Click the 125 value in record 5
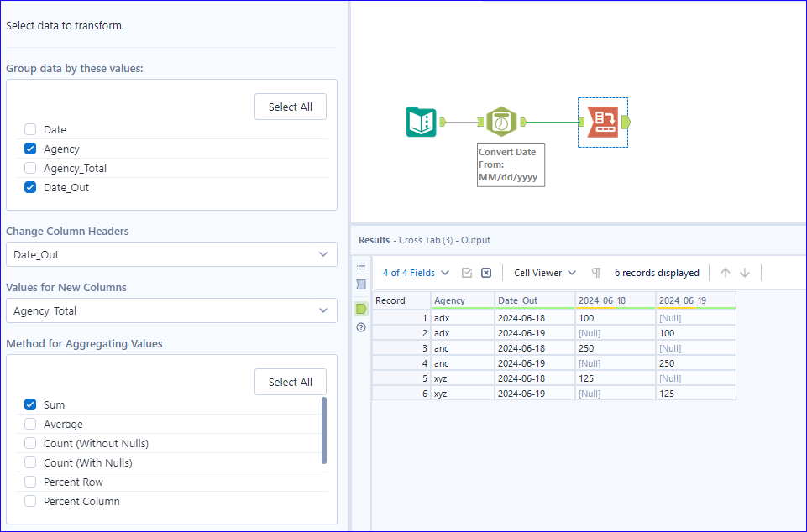This screenshot has width=807, height=532. [616, 378]
